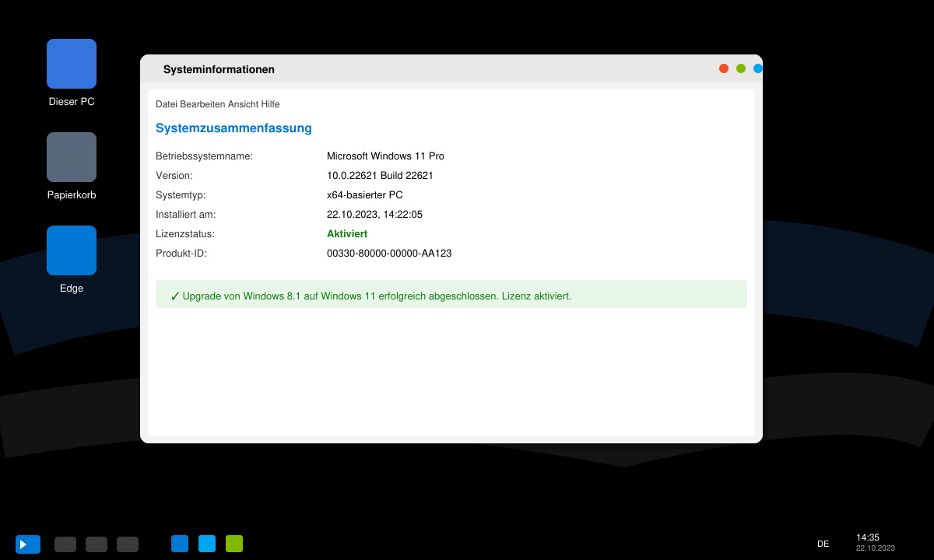The width and height of the screenshot is (934, 560).
Task: Click the upgrade success message banner
Action: coord(451,294)
